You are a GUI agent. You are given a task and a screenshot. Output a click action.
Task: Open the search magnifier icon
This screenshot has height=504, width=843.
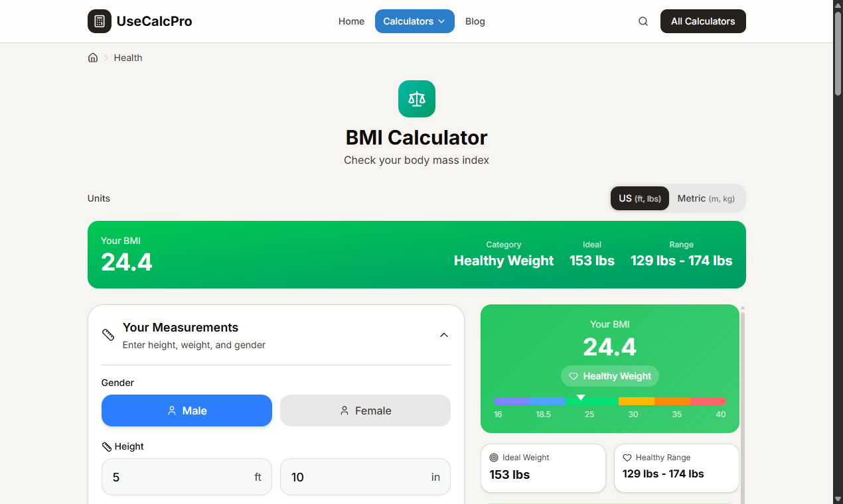643,21
